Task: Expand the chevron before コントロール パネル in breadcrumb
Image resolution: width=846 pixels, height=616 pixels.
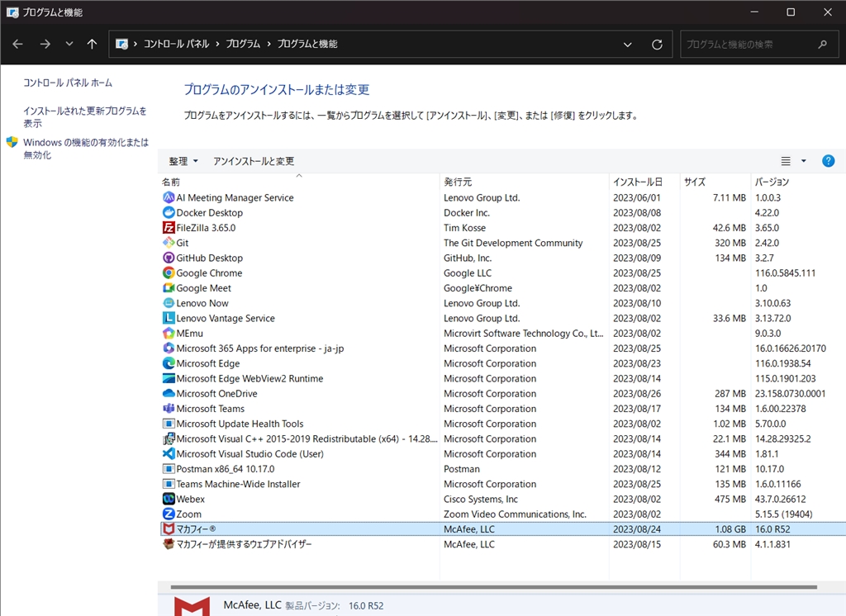Action: pos(135,45)
